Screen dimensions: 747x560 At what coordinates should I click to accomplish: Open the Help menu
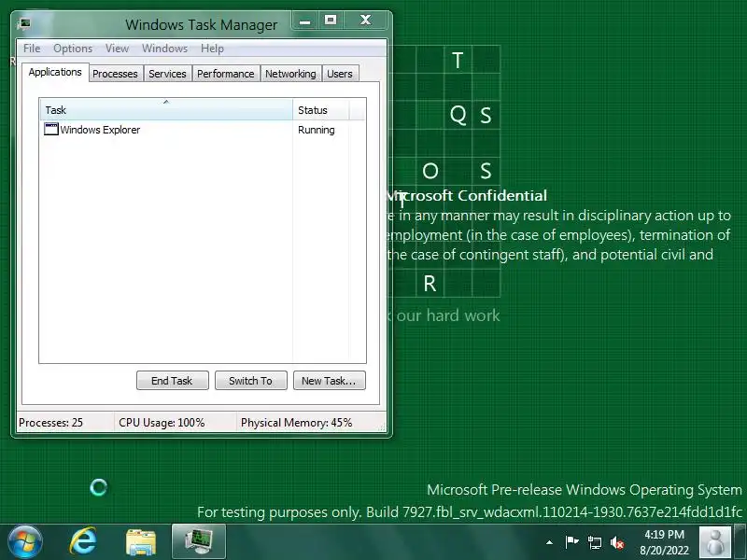point(212,49)
